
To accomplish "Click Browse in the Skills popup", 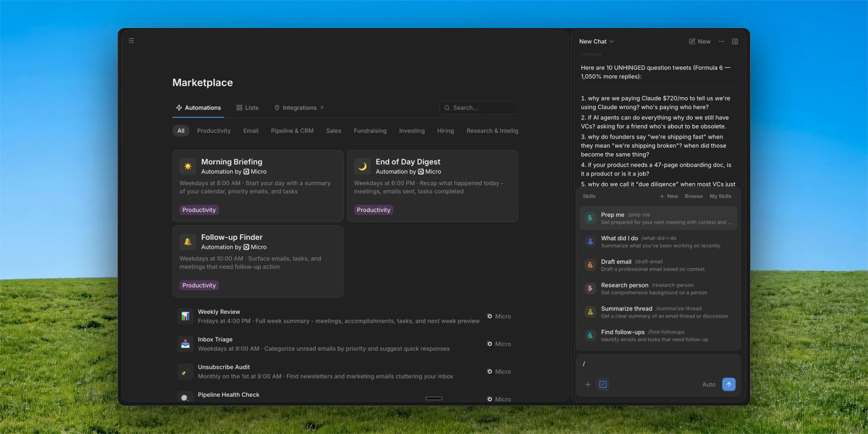I will (693, 197).
